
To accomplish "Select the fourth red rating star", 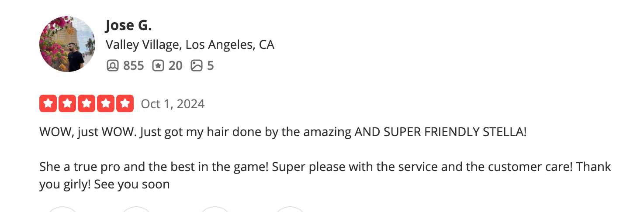I will coord(106,103).
